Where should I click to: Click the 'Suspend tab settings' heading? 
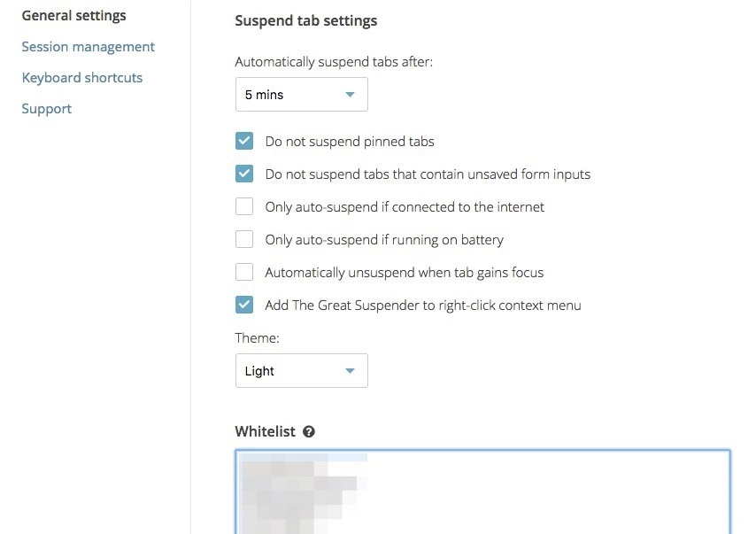pos(305,20)
